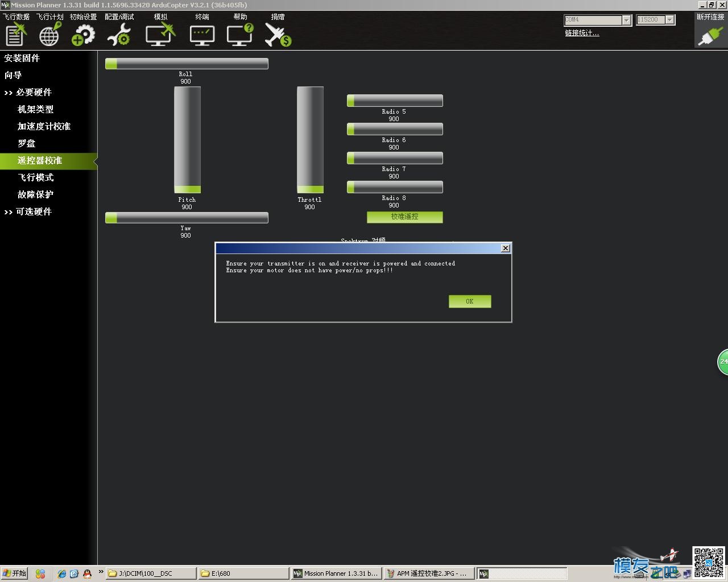Switch to J:\DCIM\100__DSC folder taskbar item

click(151, 573)
